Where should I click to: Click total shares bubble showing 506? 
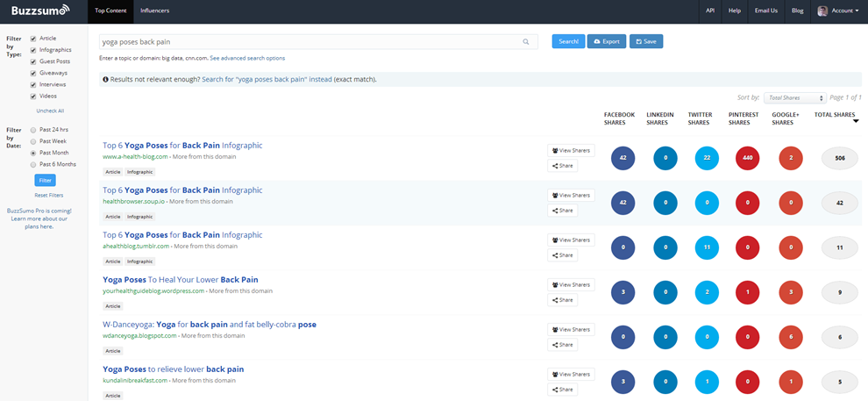[840, 158]
